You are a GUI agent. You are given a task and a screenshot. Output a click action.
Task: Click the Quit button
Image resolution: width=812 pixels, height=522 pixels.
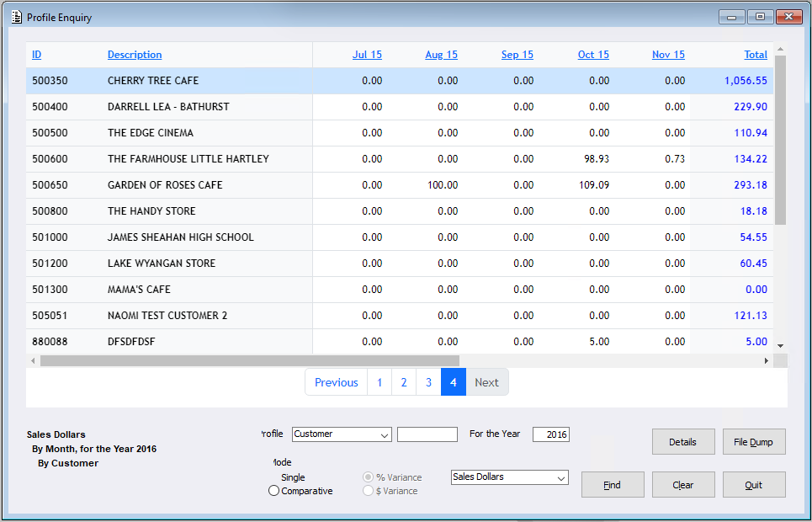tap(754, 485)
